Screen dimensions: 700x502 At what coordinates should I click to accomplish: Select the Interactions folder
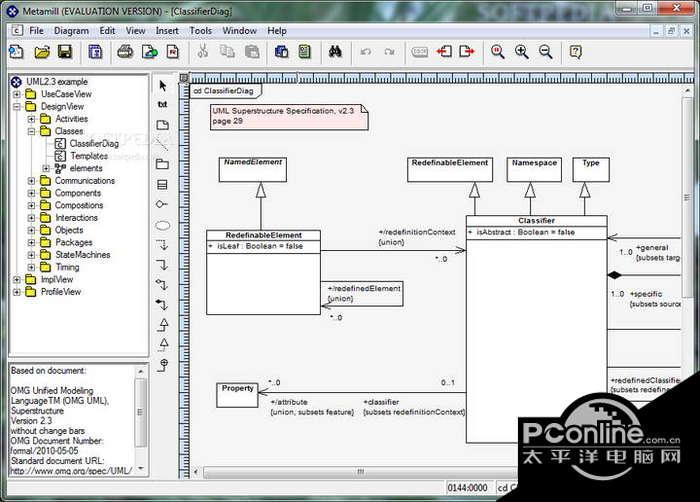(76, 218)
